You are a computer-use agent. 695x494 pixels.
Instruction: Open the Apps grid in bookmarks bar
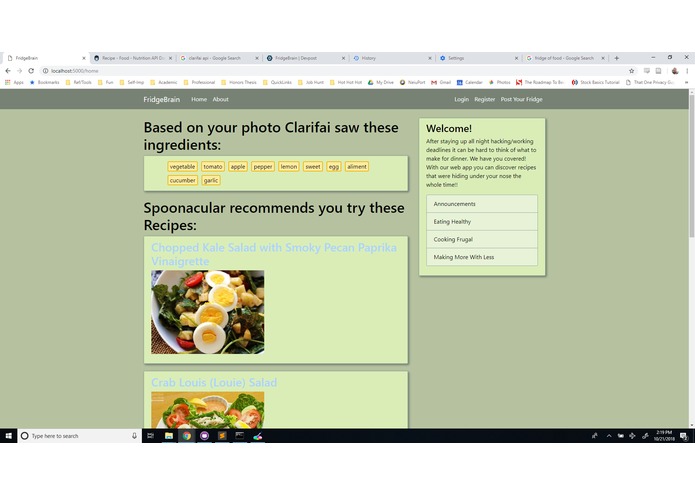coord(14,82)
